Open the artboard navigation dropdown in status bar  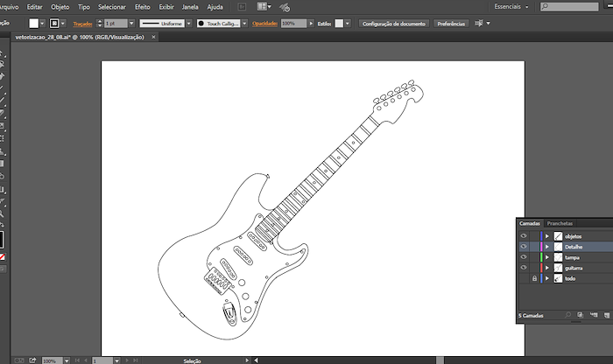[116, 360]
